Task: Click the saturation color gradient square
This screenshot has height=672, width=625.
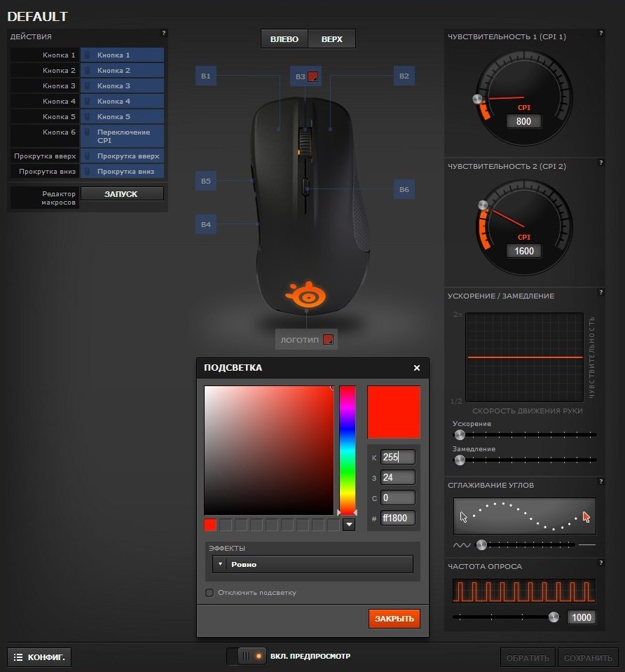Action: [x=269, y=450]
